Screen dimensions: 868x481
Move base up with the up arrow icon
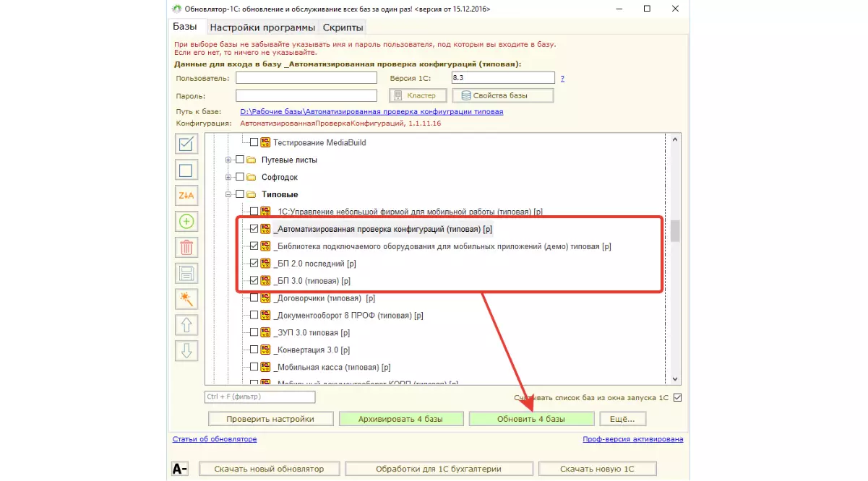(186, 325)
